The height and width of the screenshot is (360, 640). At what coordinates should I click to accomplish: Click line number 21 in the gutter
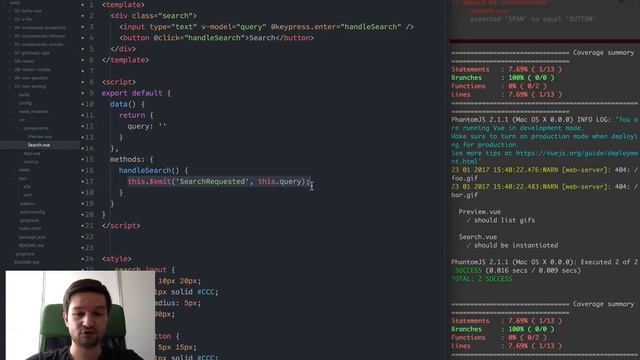click(x=89, y=226)
